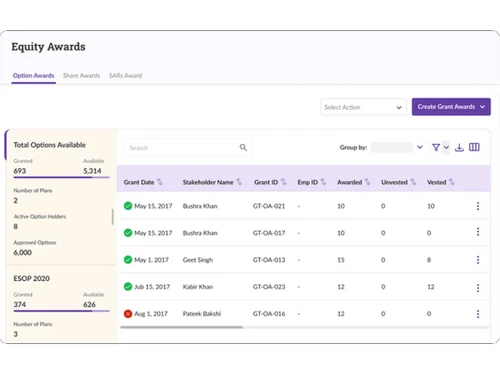
Task: Click stakeholder Kabir Khan
Action: point(198,287)
